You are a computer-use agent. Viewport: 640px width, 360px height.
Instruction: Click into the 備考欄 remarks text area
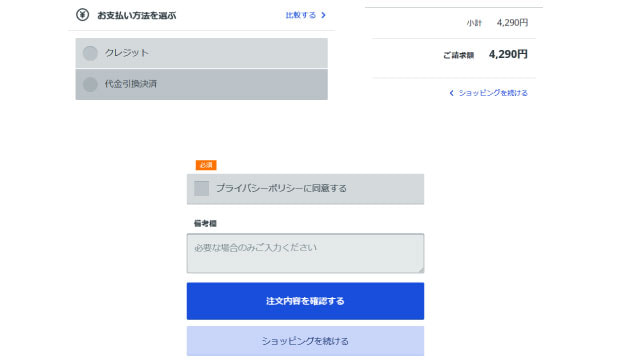click(x=305, y=253)
